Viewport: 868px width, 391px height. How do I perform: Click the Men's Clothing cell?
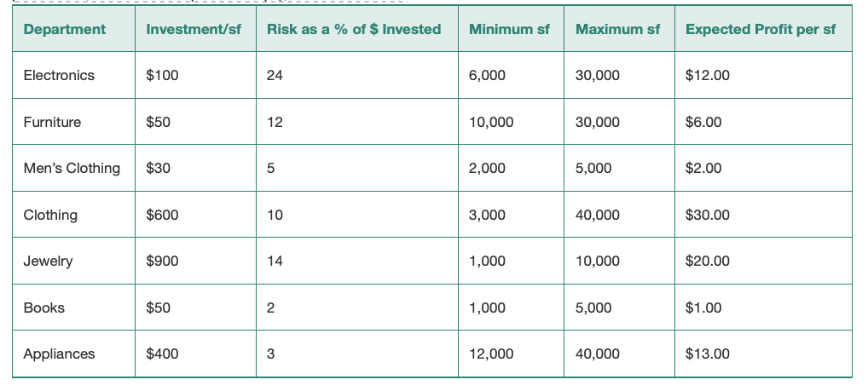pos(72,168)
